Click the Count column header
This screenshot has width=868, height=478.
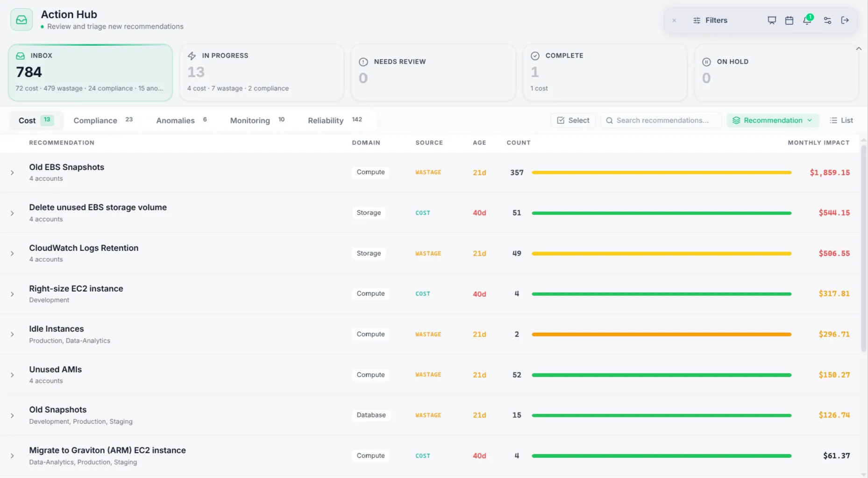point(519,143)
